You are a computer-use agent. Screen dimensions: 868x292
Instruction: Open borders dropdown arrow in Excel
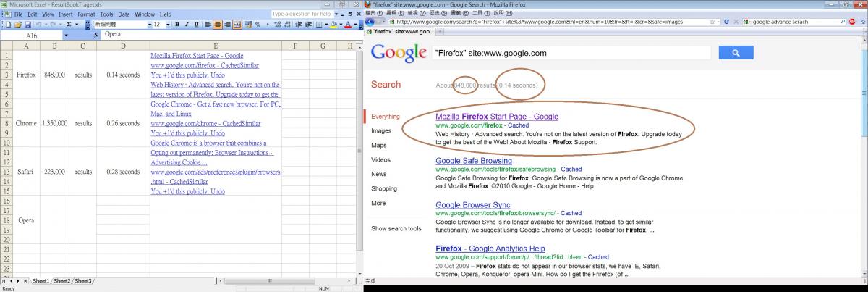pos(326,25)
